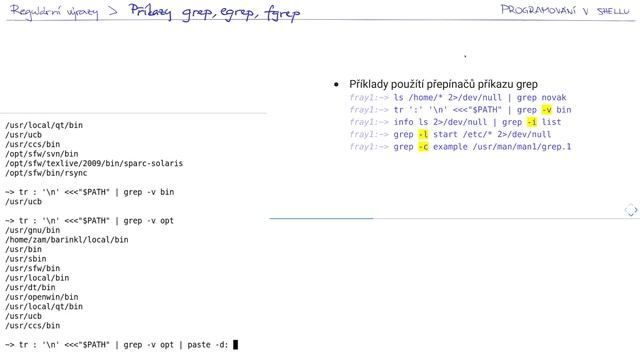Click terminal line '/opt/sfw/bin/rsync'
The width and height of the screenshot is (640, 360).
coord(46,173)
